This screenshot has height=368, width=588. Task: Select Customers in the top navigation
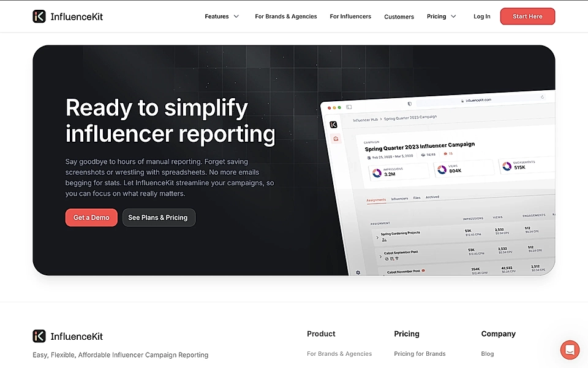[x=399, y=17]
